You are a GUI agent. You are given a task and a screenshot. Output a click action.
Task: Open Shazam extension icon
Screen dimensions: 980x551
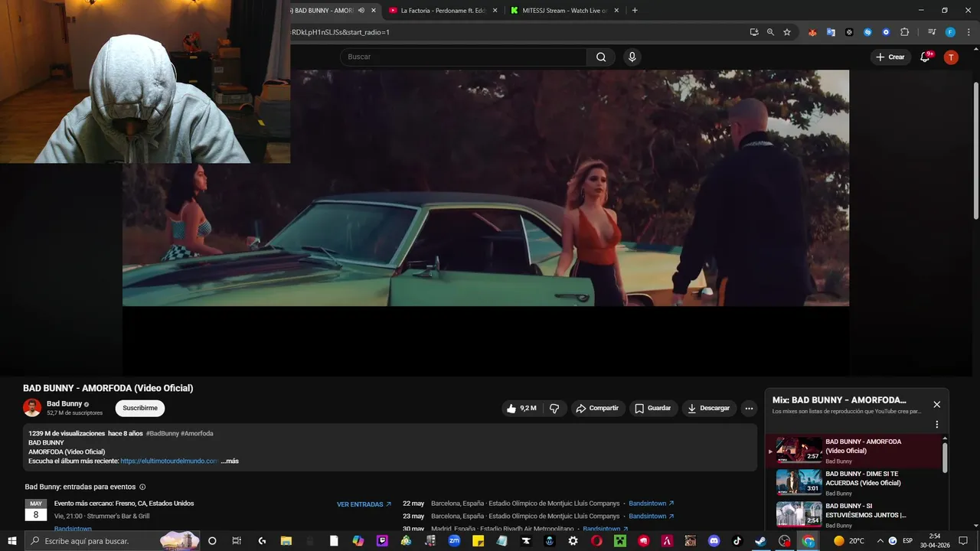pyautogui.click(x=867, y=32)
